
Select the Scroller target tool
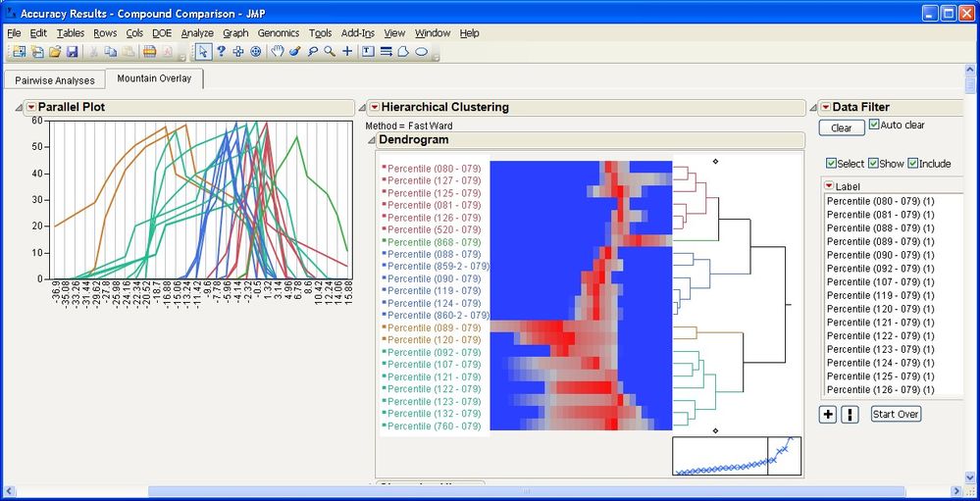click(256, 52)
